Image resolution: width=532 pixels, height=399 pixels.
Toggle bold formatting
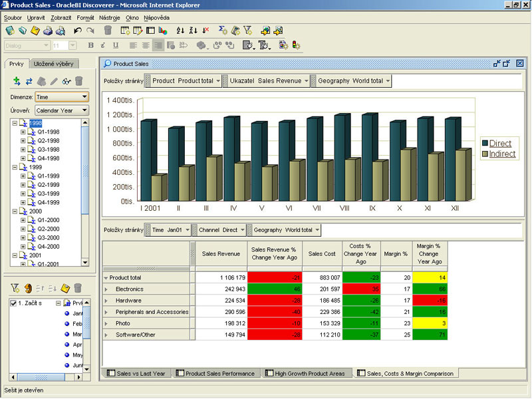pyautogui.click(x=90, y=45)
